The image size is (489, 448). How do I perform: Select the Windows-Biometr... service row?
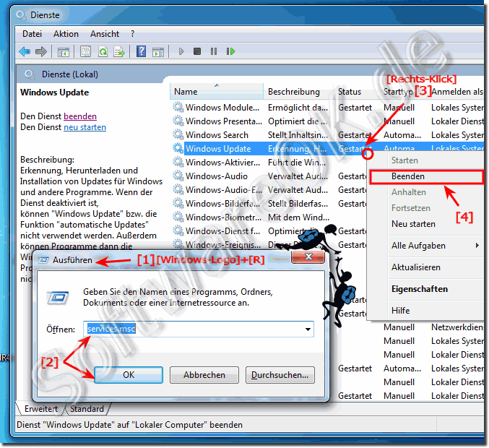[269, 217]
